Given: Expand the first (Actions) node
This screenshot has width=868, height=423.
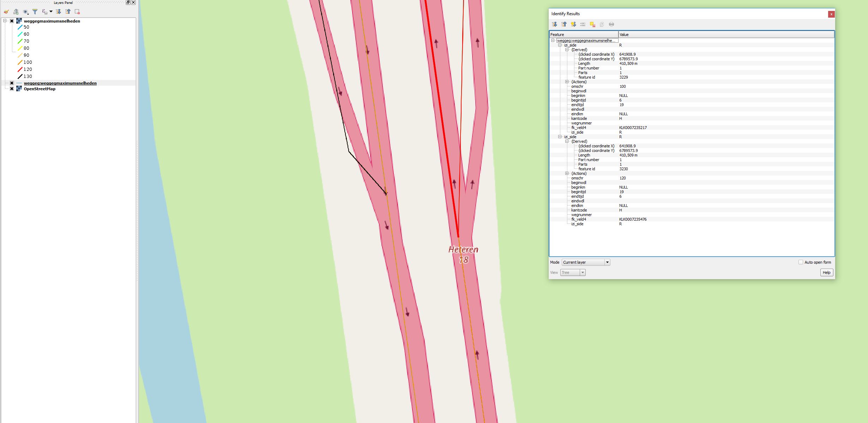Looking at the screenshot, I should point(567,82).
